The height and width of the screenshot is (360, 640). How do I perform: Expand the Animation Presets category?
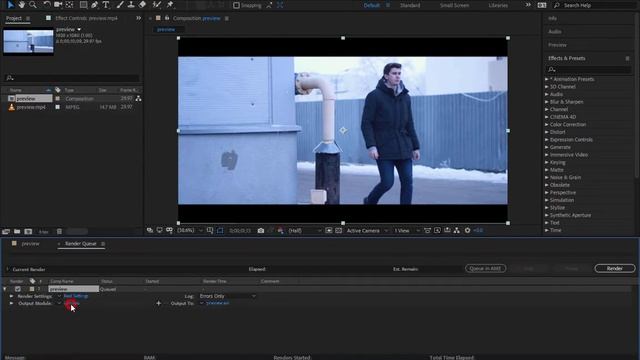(547, 79)
